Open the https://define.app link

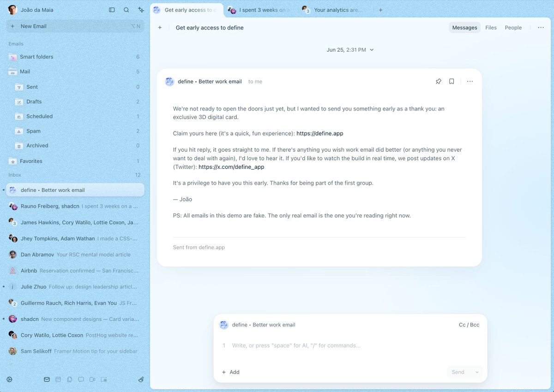coord(320,133)
